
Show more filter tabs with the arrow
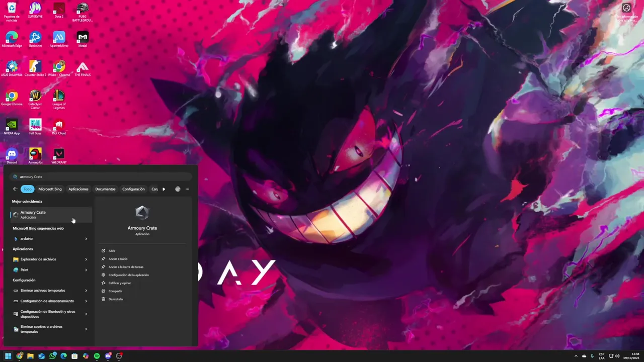click(164, 189)
